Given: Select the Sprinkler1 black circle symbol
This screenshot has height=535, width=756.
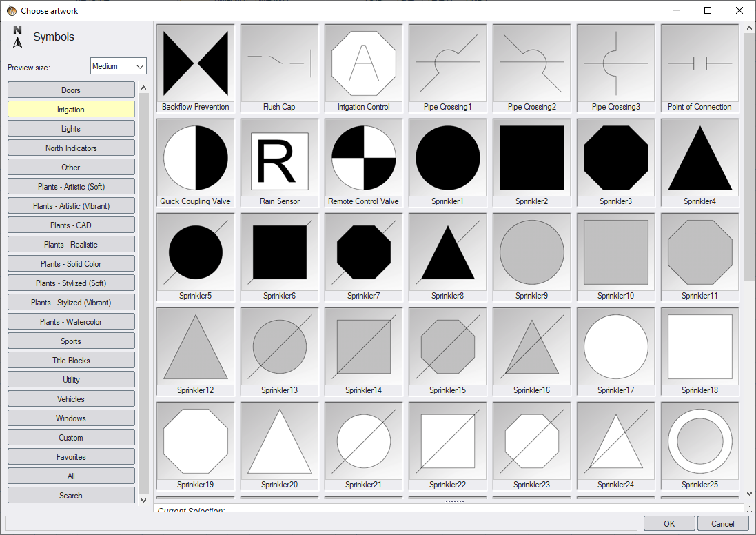Looking at the screenshot, I should click(447, 163).
